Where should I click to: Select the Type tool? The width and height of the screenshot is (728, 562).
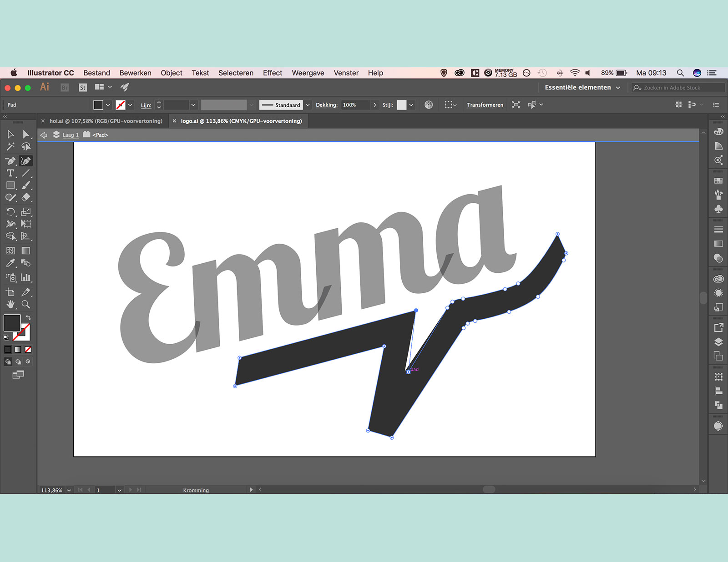10,173
